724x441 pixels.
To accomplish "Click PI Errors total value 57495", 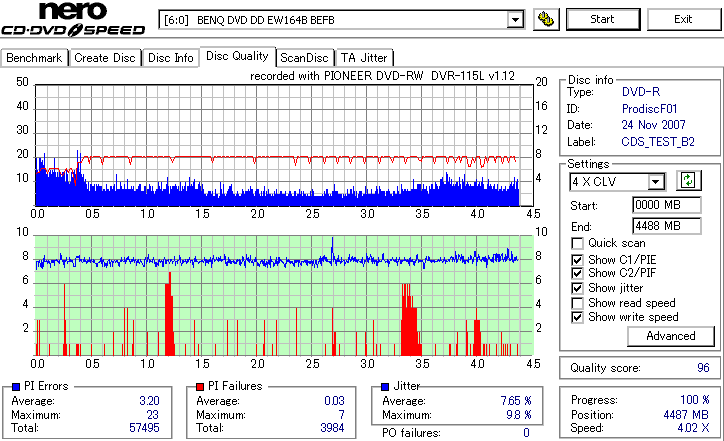I will 145,428.
